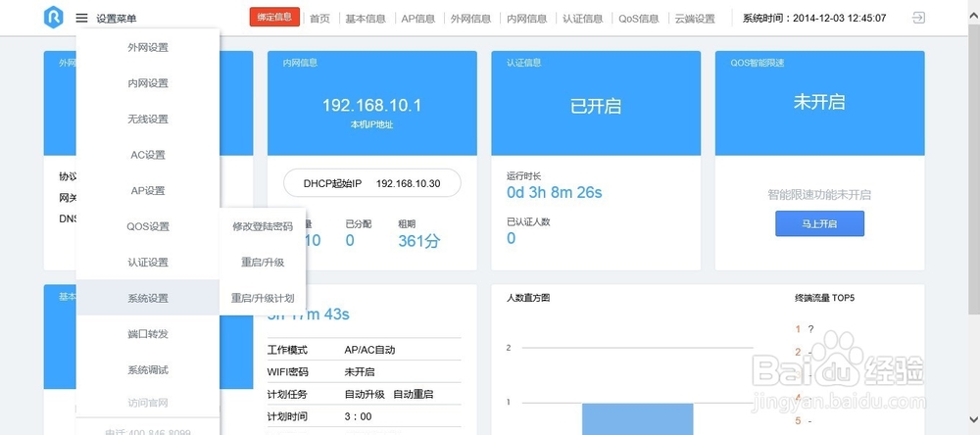Image resolution: width=980 pixels, height=435 pixels.
Task: Click 未开启 QoS status
Action: [x=819, y=103]
